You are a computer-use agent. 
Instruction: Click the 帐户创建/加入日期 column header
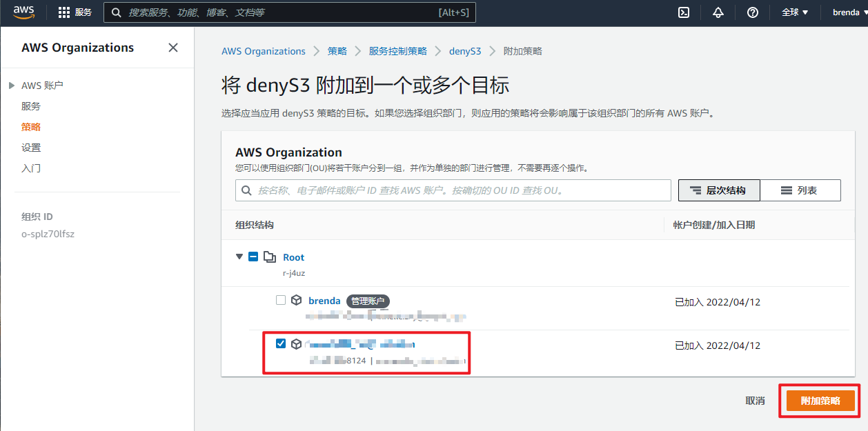pos(713,225)
